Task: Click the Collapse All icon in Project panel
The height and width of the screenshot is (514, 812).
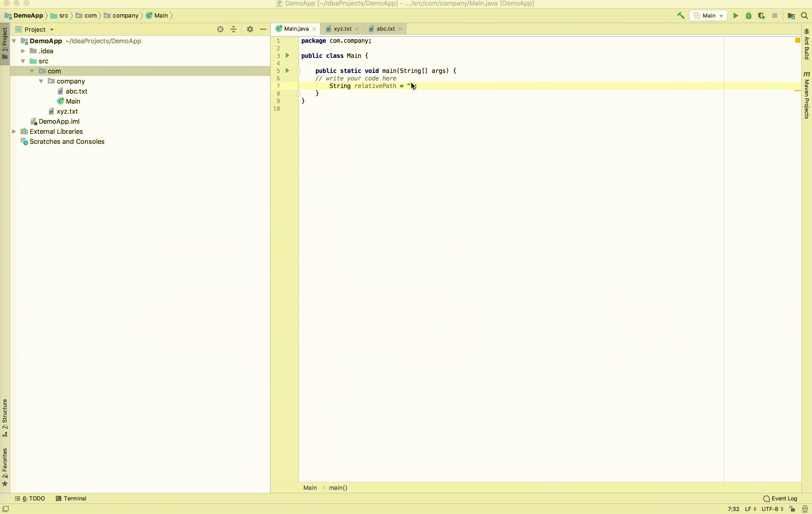Action: coord(233,29)
